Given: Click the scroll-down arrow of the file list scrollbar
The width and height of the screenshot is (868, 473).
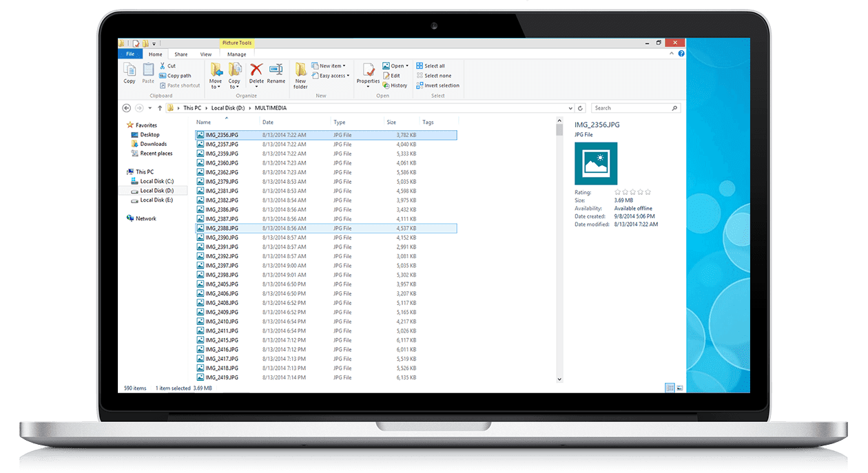Looking at the screenshot, I should pos(559,379).
